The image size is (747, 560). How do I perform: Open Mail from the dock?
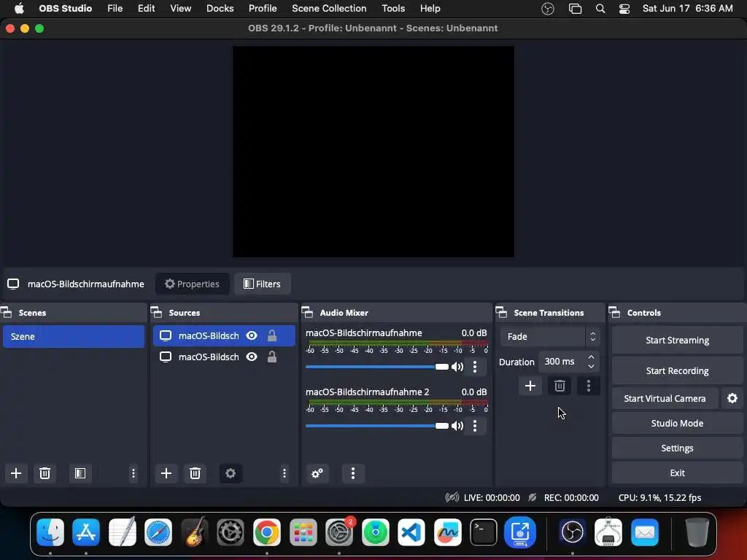(645, 532)
